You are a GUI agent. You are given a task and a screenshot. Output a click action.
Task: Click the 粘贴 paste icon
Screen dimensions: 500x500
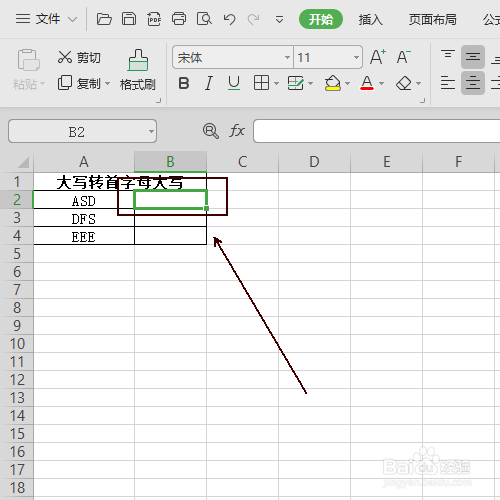28,60
